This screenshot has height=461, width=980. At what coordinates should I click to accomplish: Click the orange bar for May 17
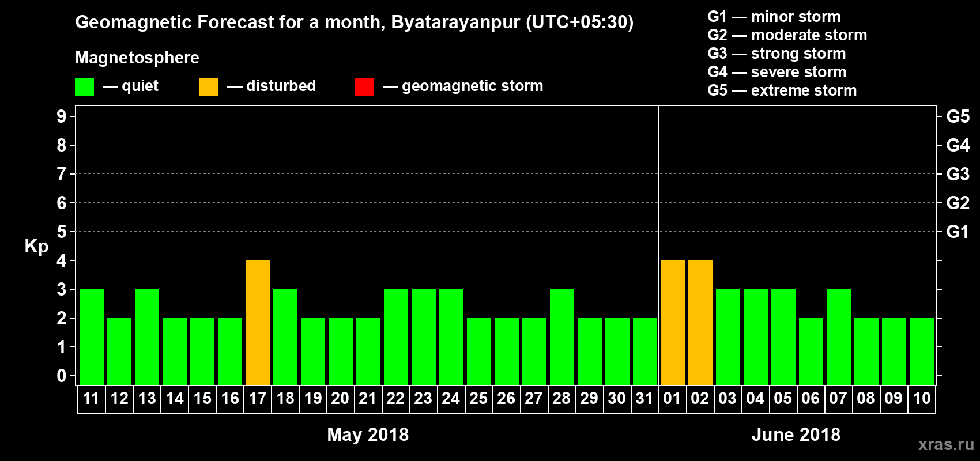[x=258, y=322]
